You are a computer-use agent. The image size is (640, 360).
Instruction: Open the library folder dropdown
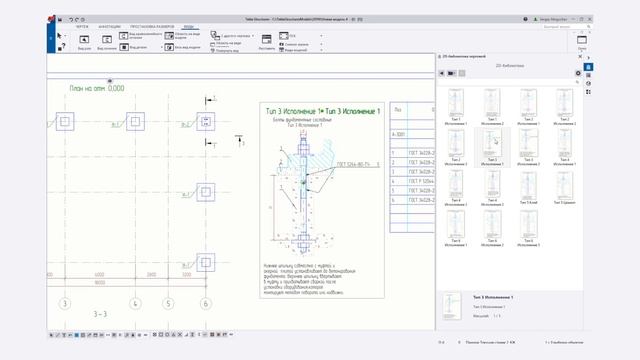click(451, 73)
